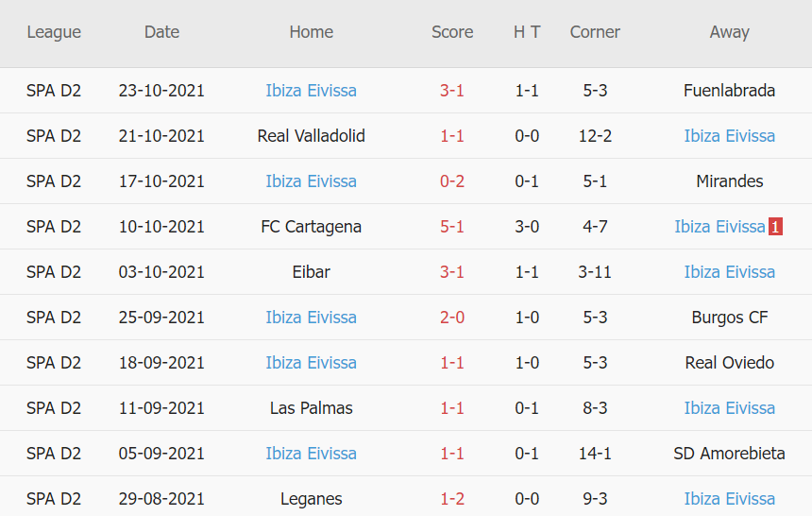Click the Corner column header
This screenshot has width=812, height=516.
click(x=595, y=32)
